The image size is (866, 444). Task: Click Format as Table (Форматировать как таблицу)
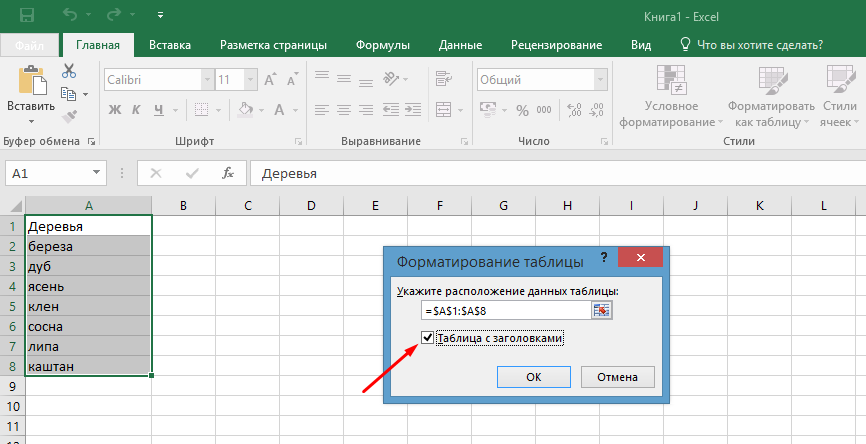point(770,96)
